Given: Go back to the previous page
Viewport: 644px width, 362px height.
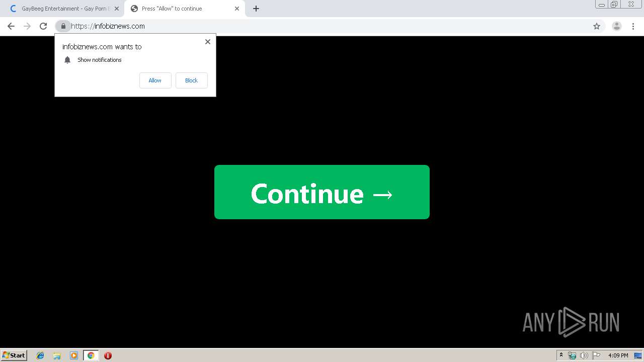Looking at the screenshot, I should coord(11,26).
